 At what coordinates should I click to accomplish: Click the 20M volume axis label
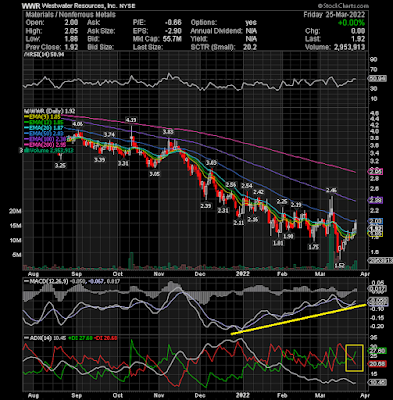coord(15,211)
